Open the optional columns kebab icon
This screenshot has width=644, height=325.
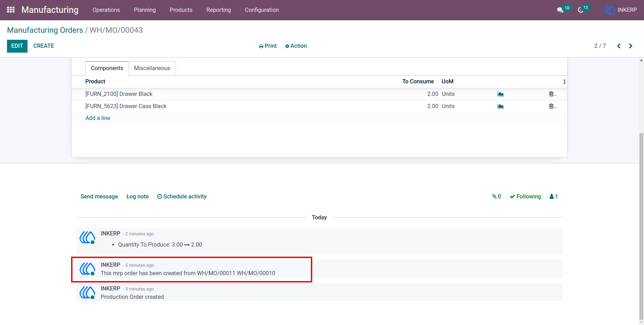pyautogui.click(x=564, y=82)
